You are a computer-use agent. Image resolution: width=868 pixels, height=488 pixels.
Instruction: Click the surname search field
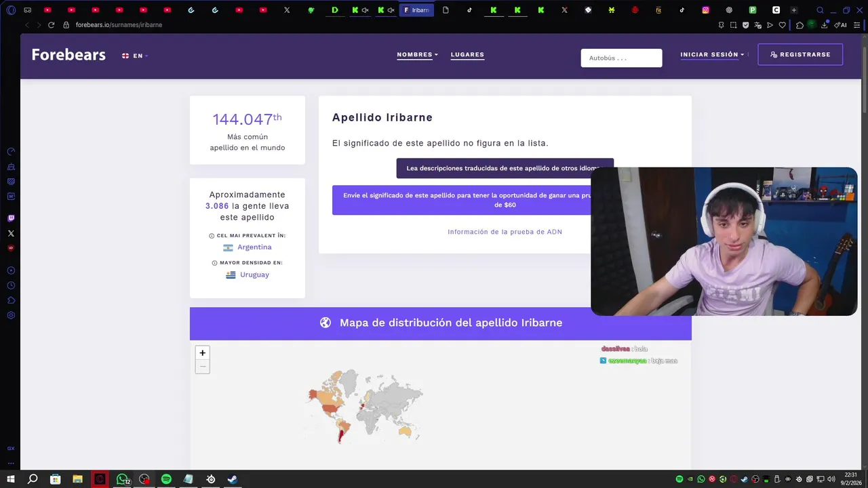point(621,58)
